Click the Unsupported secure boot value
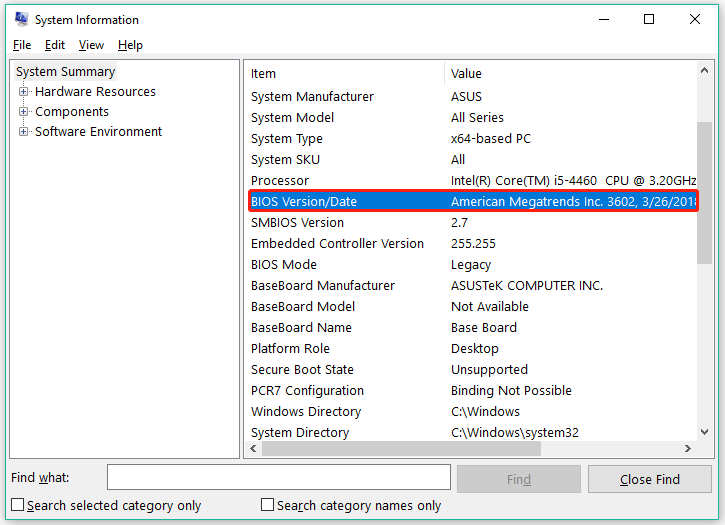725x525 pixels. point(489,369)
